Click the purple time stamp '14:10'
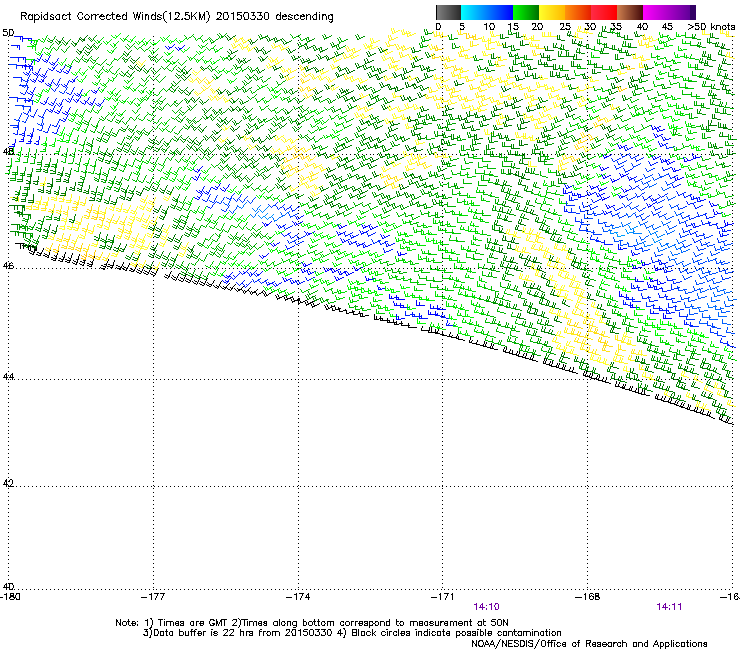The image size is (740, 650). click(x=487, y=607)
